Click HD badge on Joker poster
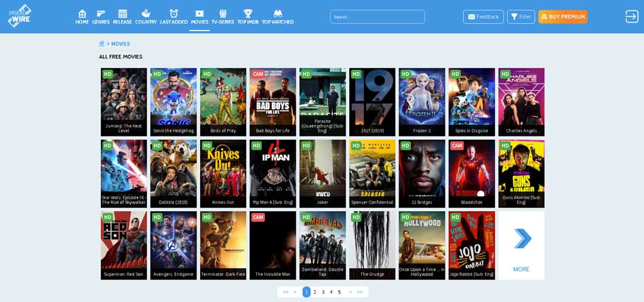 point(306,146)
